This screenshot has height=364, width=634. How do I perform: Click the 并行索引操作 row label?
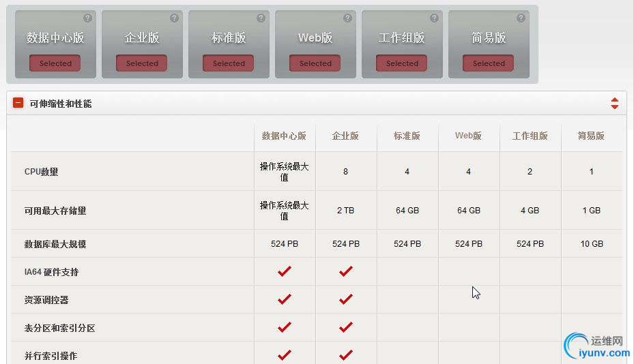tap(51, 356)
